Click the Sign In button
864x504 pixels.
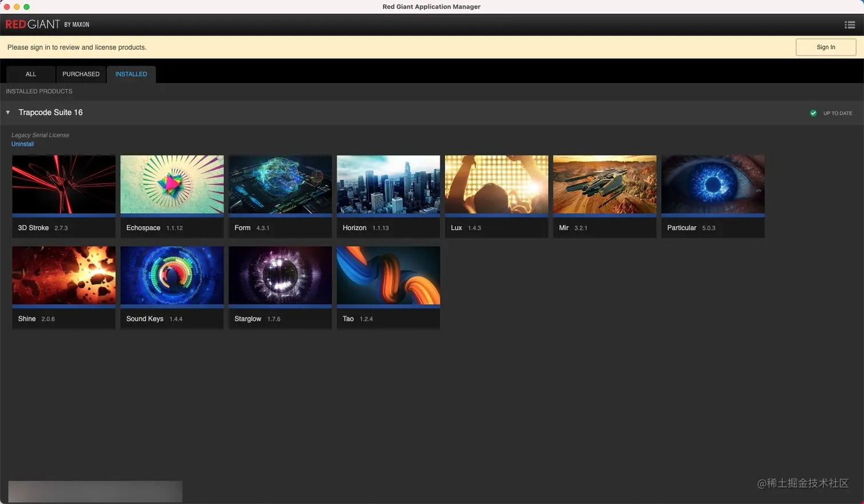[826, 47]
